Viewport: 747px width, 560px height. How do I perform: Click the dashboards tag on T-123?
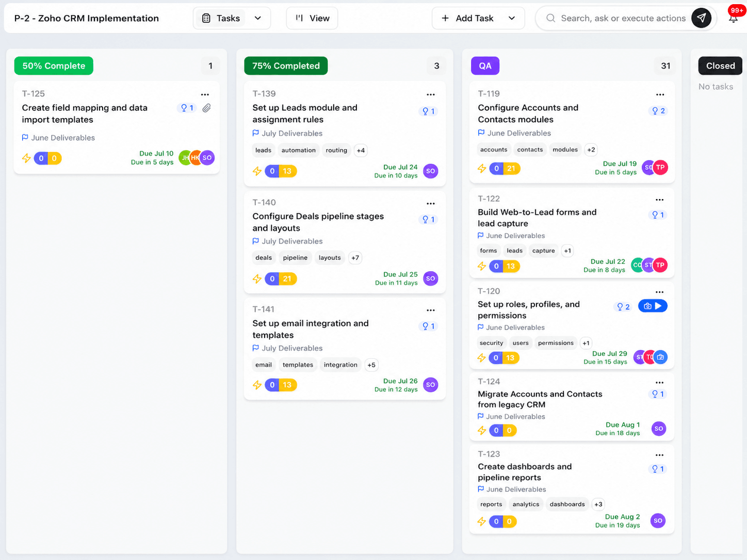pyautogui.click(x=567, y=504)
